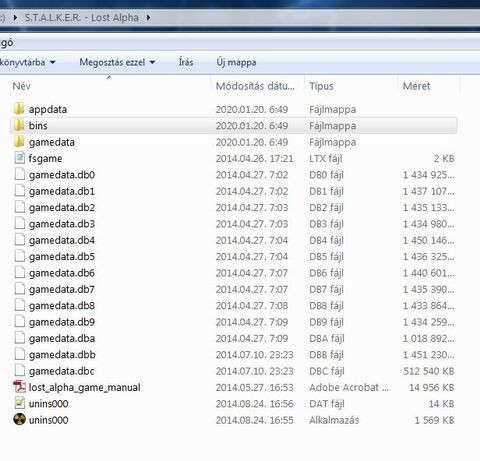Create a folder with Új mappa
Screen dimensions: 480x461
(x=236, y=62)
